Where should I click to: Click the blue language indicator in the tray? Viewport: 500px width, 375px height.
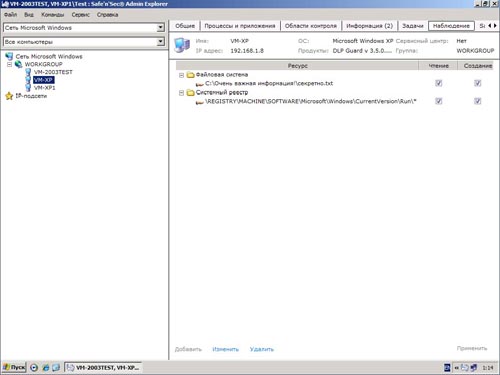pyautogui.click(x=447, y=367)
